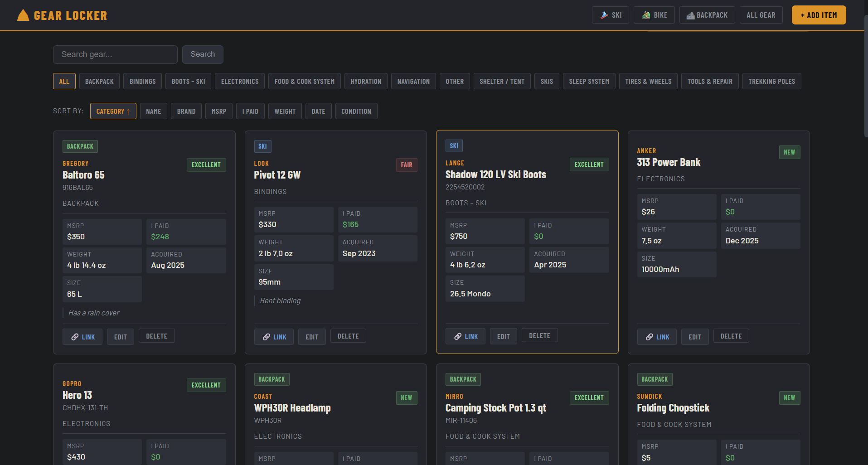
Task: Click the Gear Locker triangle logo icon
Action: point(23,15)
